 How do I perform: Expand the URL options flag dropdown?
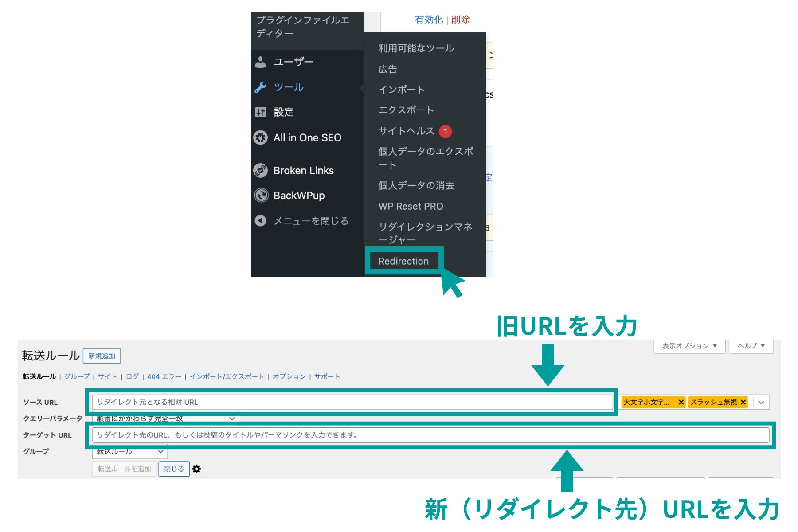tap(761, 403)
